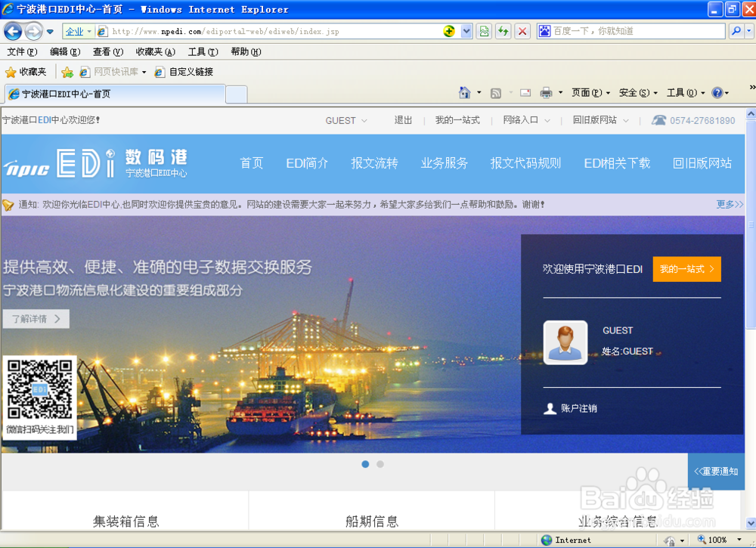Click the green plus icon in address bar
The height and width of the screenshot is (548, 756).
449,31
